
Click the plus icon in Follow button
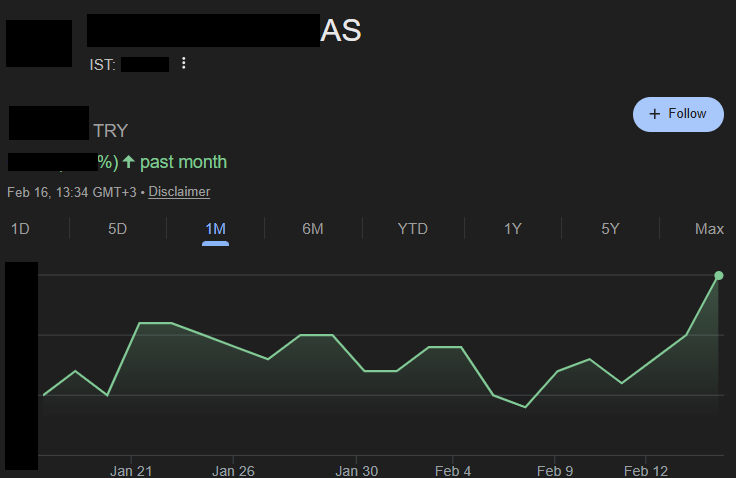(x=654, y=114)
